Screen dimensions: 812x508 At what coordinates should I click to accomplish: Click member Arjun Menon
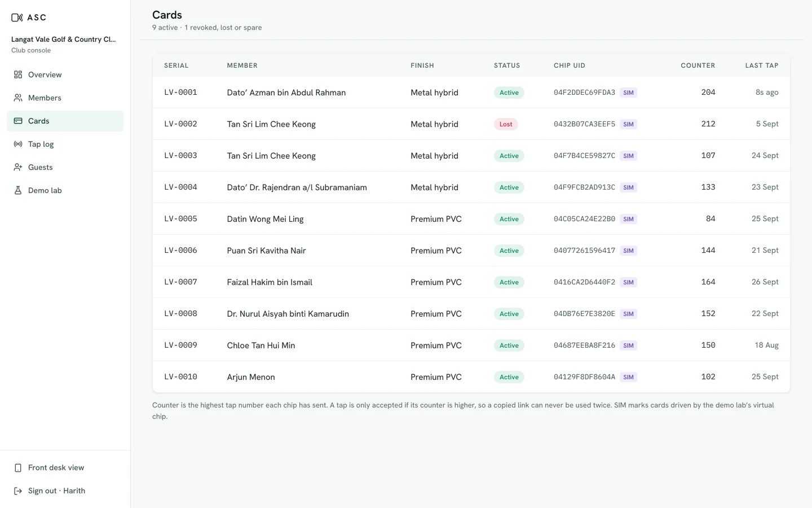click(x=251, y=377)
